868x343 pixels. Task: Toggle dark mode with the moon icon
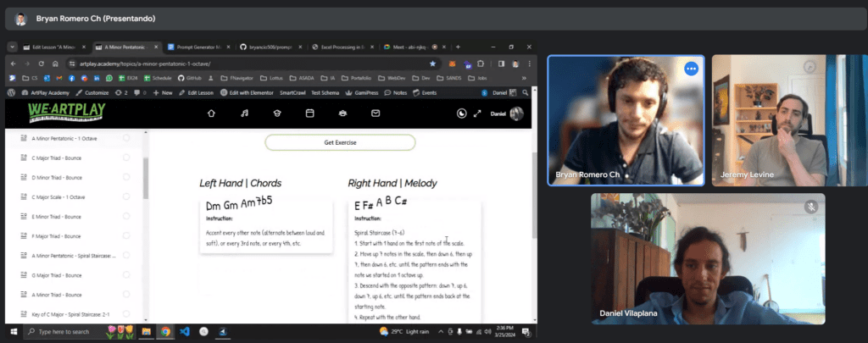(461, 113)
